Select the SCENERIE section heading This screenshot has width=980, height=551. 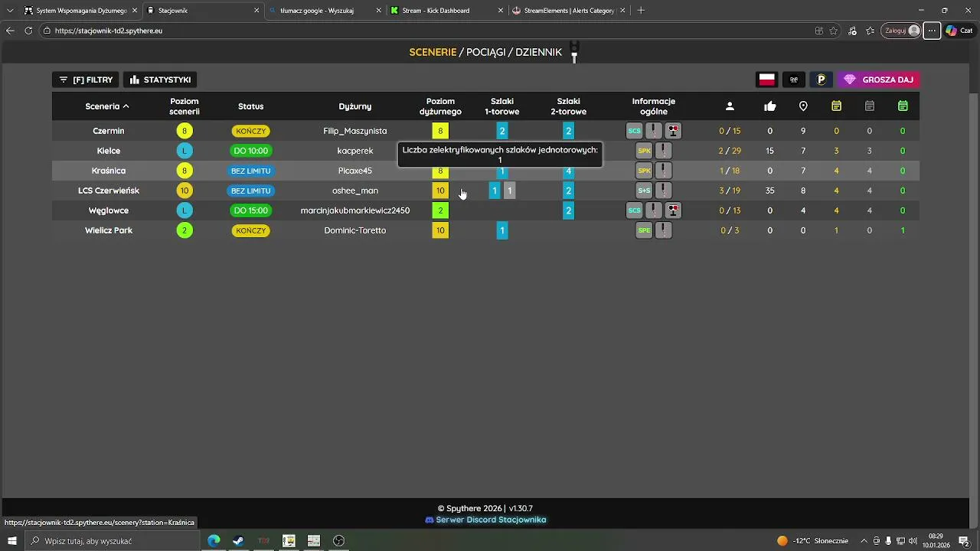pos(433,52)
